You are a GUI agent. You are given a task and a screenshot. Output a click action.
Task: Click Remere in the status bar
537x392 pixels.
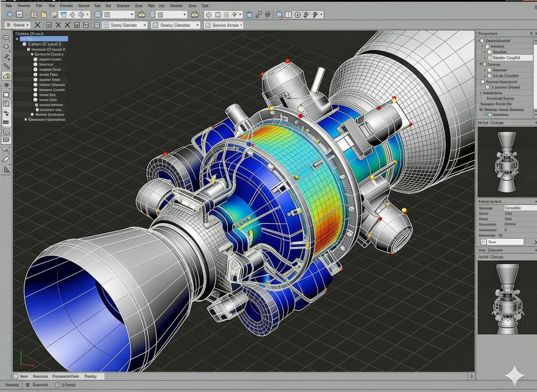tap(12, 385)
